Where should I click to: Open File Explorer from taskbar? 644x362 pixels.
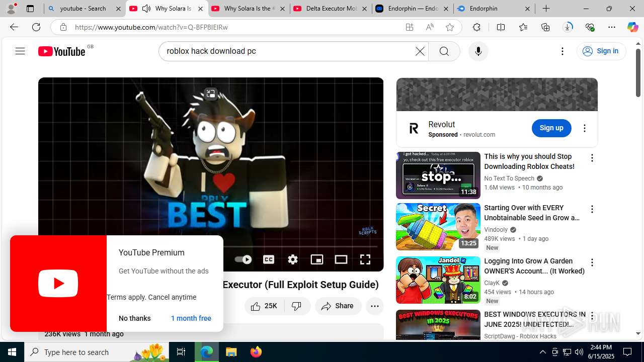tap(231, 352)
